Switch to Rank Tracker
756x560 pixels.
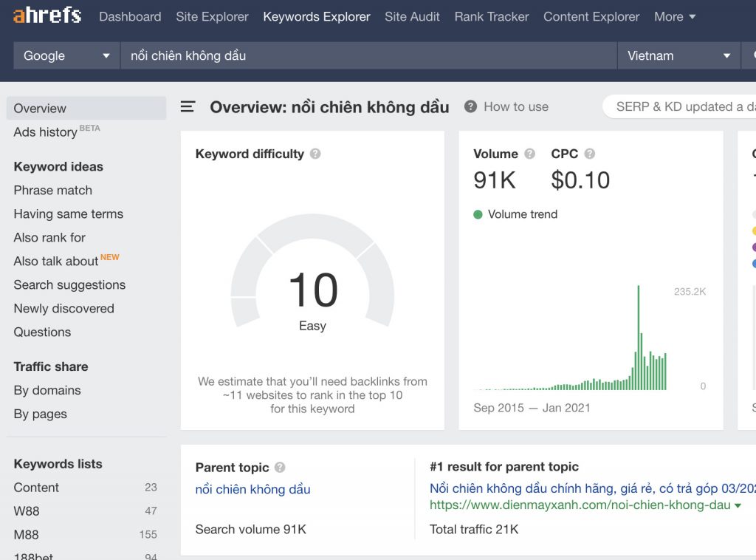tap(492, 16)
